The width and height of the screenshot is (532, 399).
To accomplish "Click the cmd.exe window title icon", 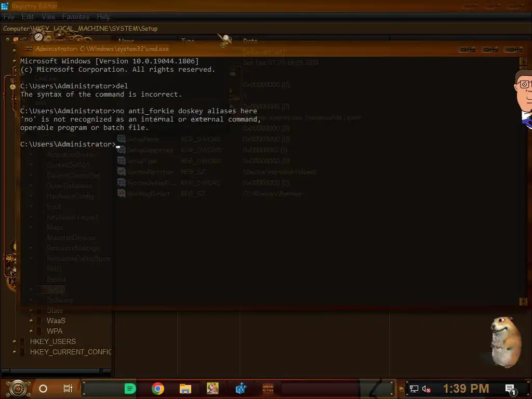I will pos(29,49).
